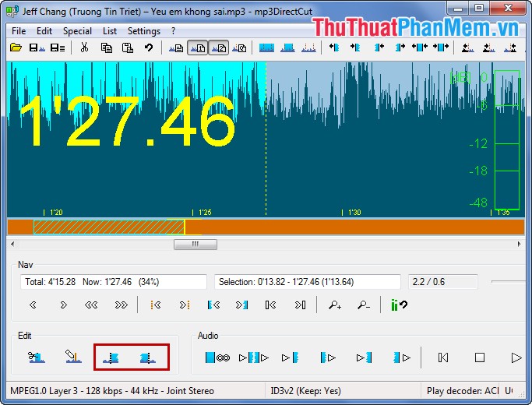Click the horizontal scrollbar thumb under waveform

point(195,244)
